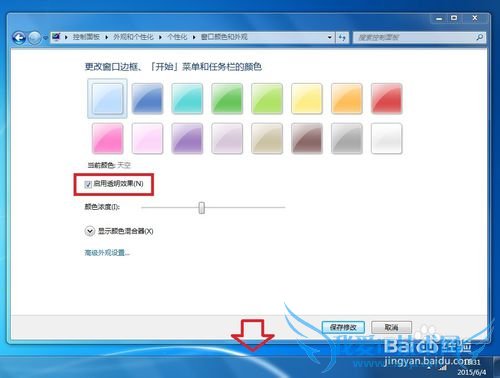Click the greyed Forward arrow button
The image size is (500, 378).
coord(34,38)
